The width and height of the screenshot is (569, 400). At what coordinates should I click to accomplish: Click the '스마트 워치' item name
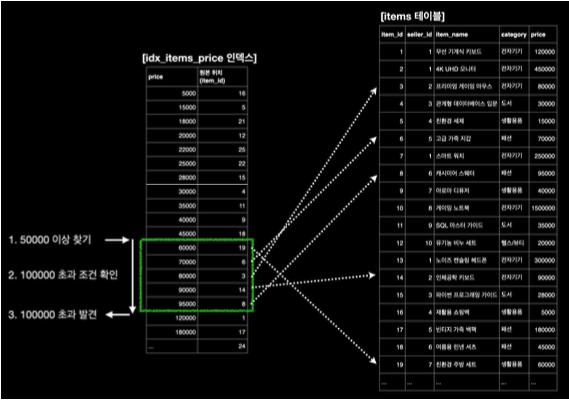coord(450,156)
